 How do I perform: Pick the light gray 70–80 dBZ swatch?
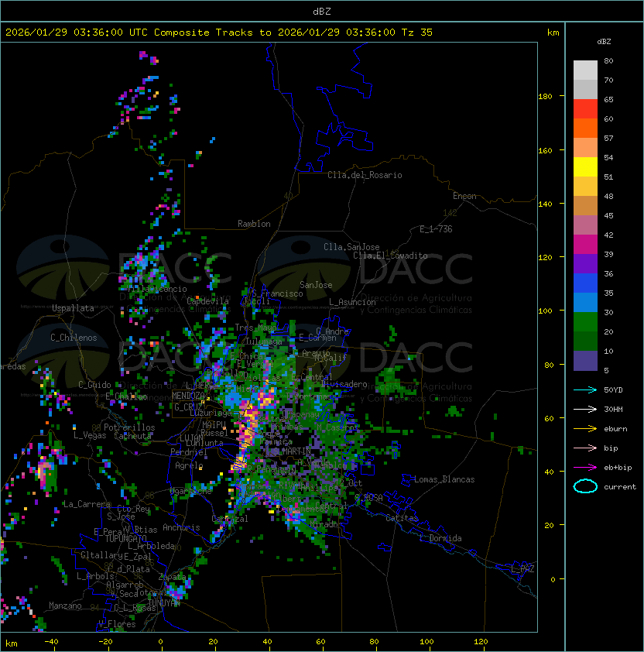[585, 70]
